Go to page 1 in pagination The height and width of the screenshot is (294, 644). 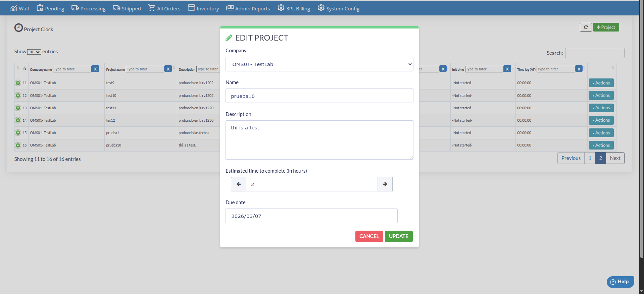(590, 158)
